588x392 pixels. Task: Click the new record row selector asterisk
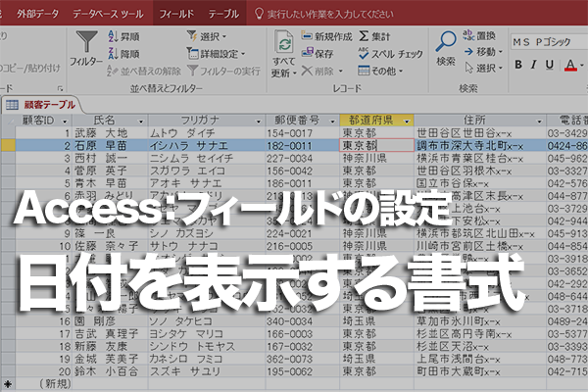click(8, 384)
